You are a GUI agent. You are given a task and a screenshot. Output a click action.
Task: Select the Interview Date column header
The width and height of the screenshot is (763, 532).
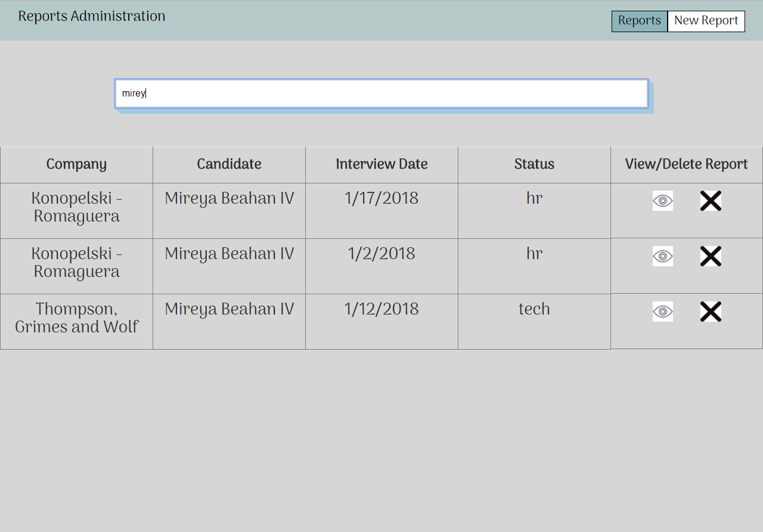pos(381,164)
